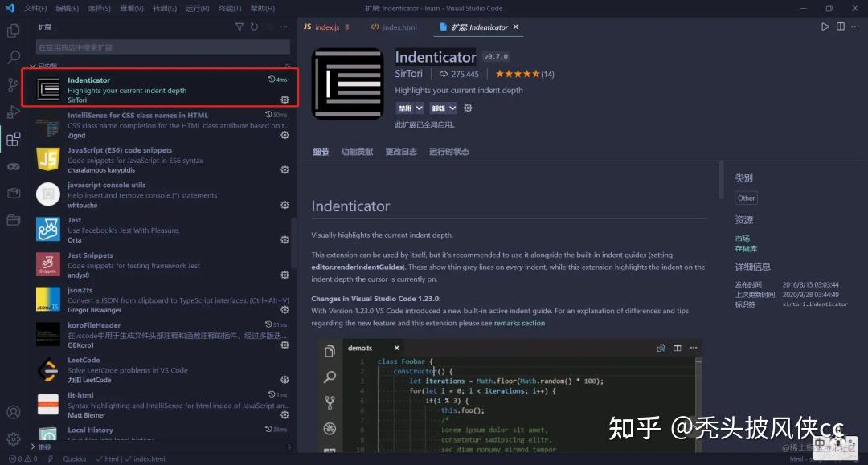Open the 文件(F) File menu
The height and width of the screenshot is (465, 868).
35,8
